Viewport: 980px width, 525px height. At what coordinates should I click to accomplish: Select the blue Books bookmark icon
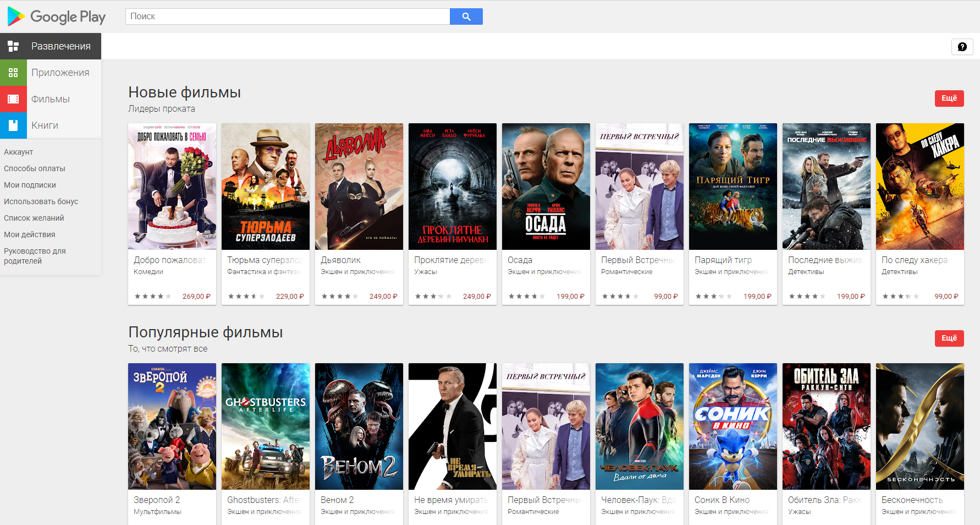pyautogui.click(x=13, y=125)
